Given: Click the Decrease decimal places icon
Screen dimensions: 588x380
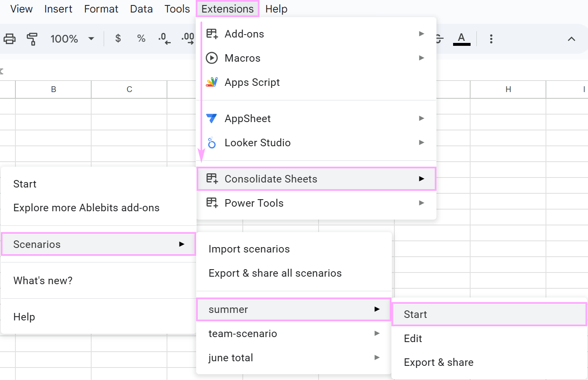Looking at the screenshot, I should point(164,38).
